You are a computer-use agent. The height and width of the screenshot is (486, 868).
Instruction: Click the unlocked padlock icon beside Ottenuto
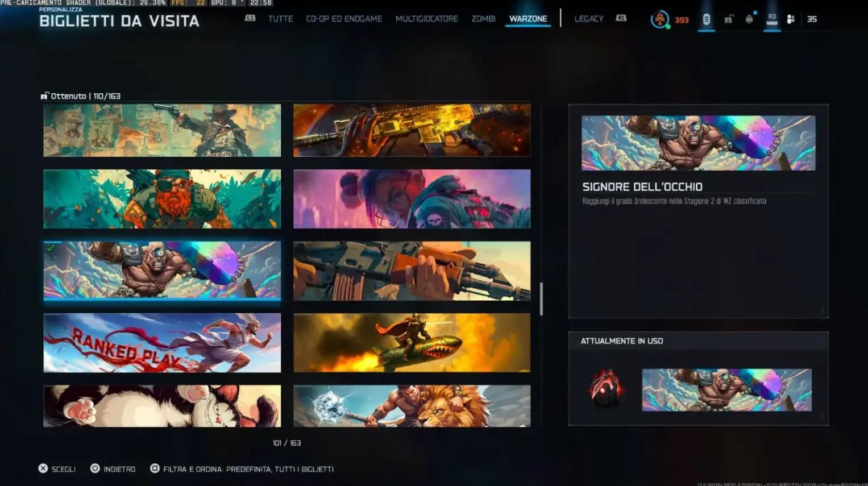(45, 95)
